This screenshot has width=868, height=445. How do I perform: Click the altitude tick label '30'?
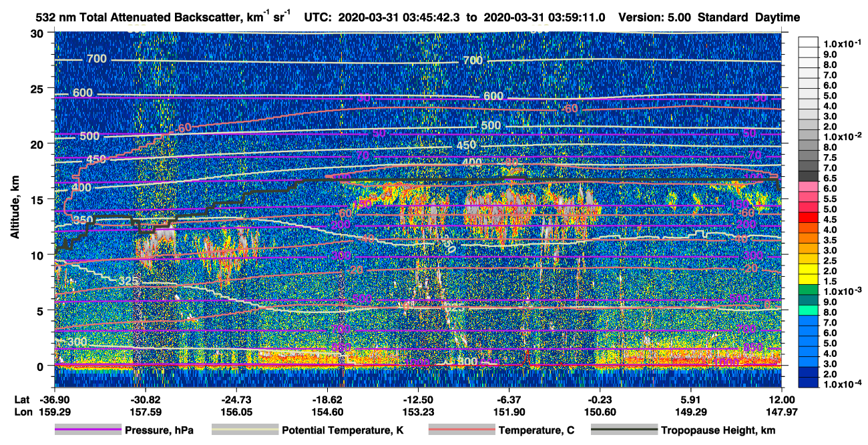pyautogui.click(x=39, y=33)
